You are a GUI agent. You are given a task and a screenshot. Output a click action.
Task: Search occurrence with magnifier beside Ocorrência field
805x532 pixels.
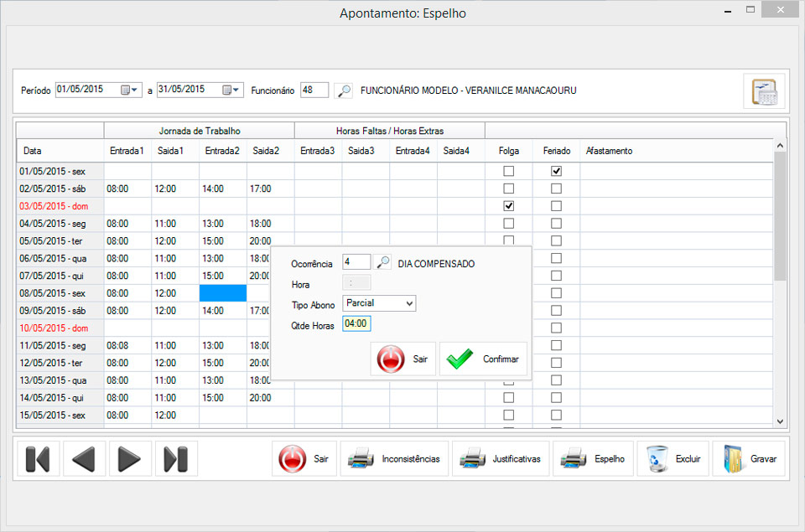(x=382, y=263)
